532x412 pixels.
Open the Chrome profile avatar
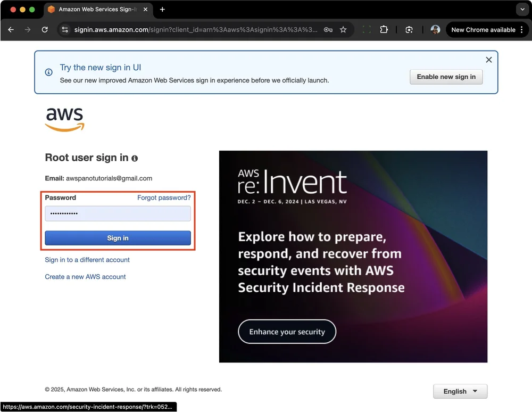pos(435,29)
